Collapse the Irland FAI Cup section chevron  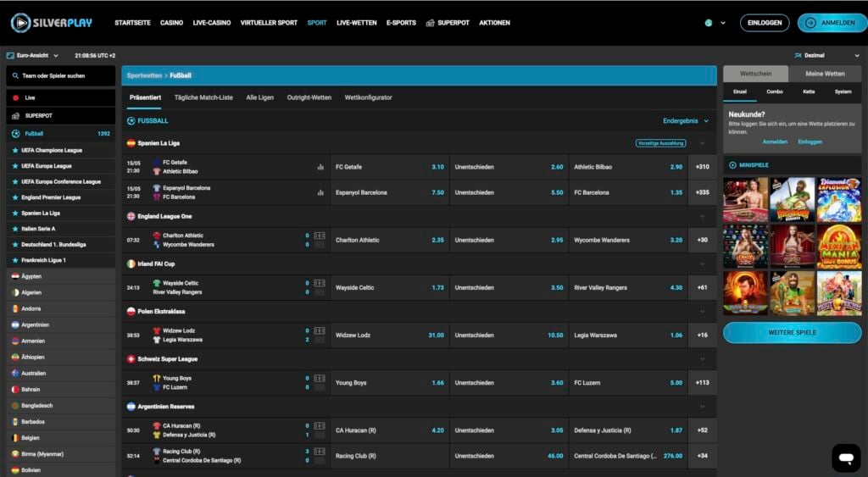point(702,264)
